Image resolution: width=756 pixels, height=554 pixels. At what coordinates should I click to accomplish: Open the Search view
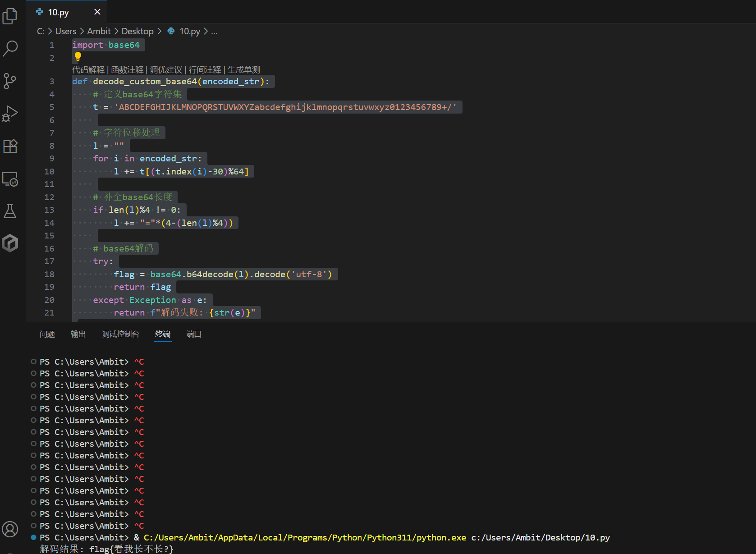[x=10, y=48]
